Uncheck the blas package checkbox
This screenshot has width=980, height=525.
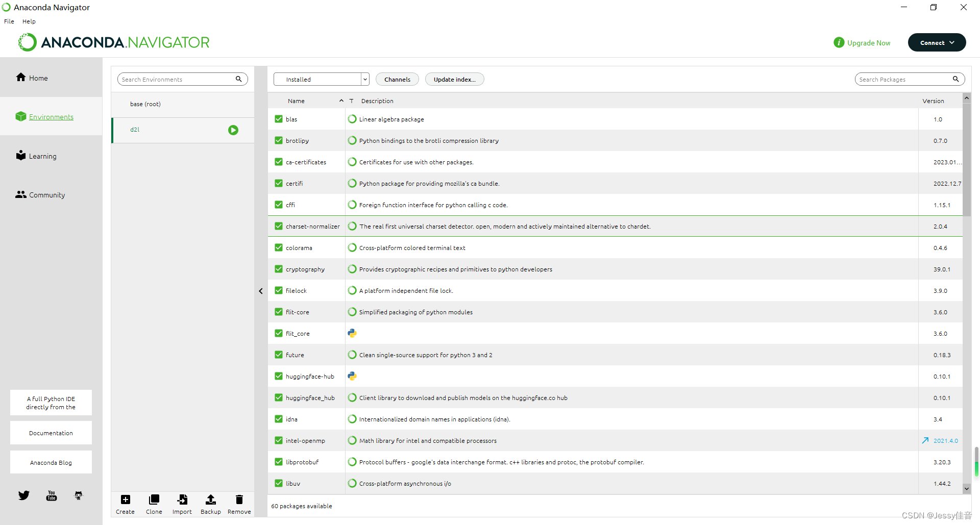tap(279, 119)
